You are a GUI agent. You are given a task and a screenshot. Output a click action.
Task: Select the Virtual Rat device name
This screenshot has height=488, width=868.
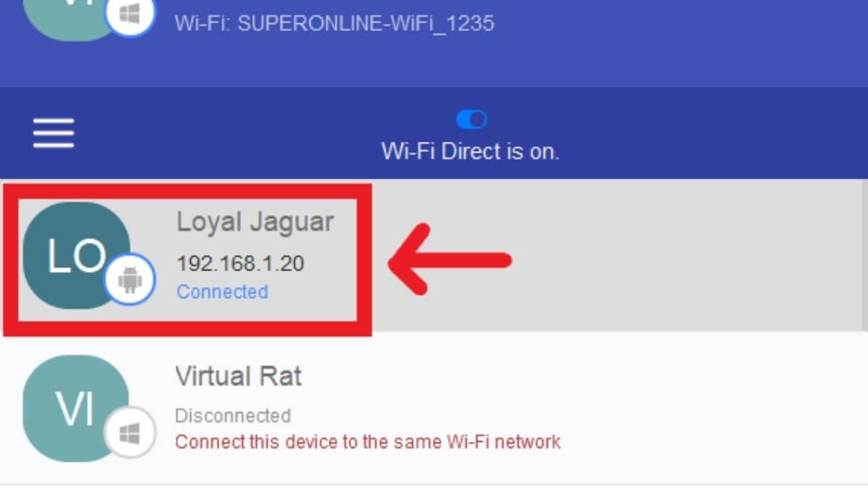tap(239, 376)
